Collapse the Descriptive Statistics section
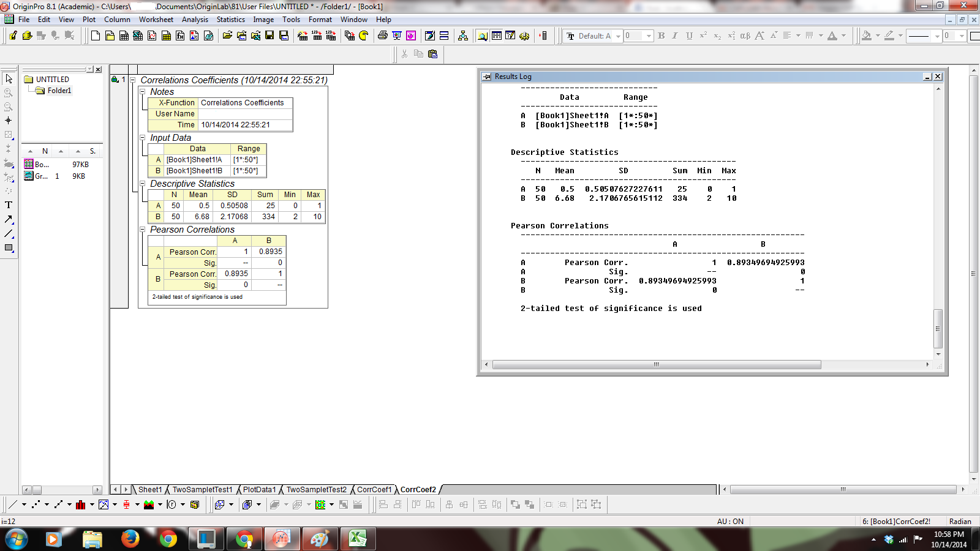The height and width of the screenshot is (551, 980). point(143,184)
